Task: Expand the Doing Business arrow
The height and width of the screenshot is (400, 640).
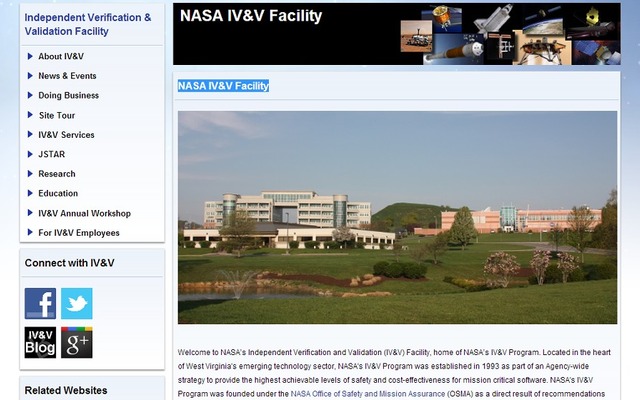Action: (30, 96)
